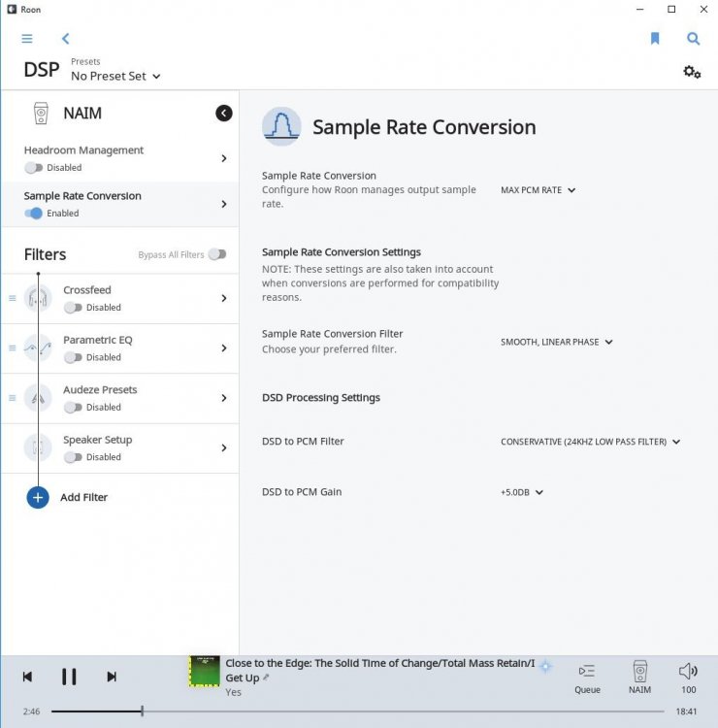Open DSP settings gears icon
This screenshot has height=728, width=718.
(692, 72)
